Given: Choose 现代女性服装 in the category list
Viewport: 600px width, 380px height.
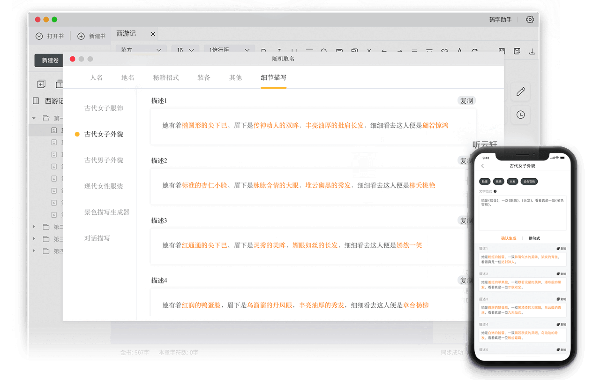Looking at the screenshot, I should coord(104,186).
